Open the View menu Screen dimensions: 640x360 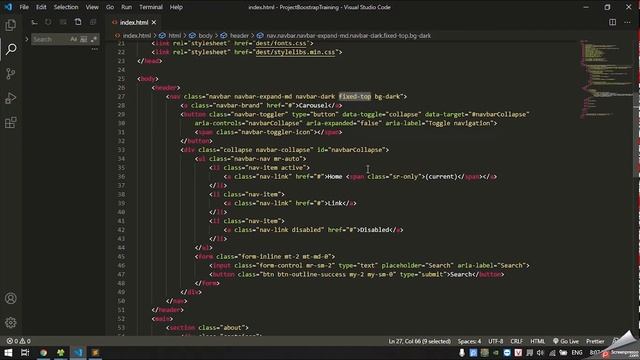point(92,7)
